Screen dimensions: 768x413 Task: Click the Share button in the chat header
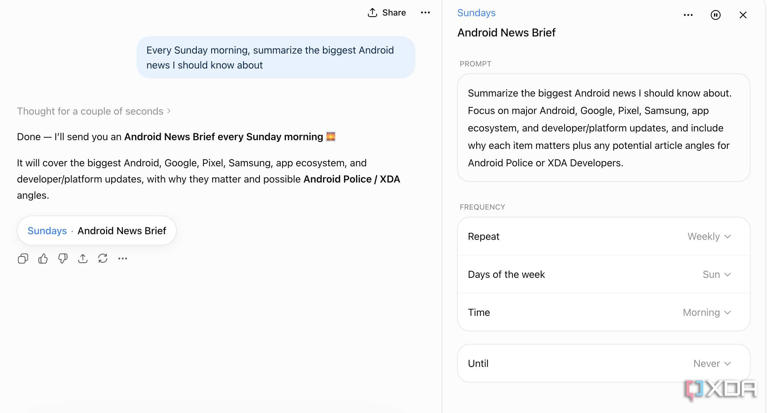pyautogui.click(x=386, y=13)
